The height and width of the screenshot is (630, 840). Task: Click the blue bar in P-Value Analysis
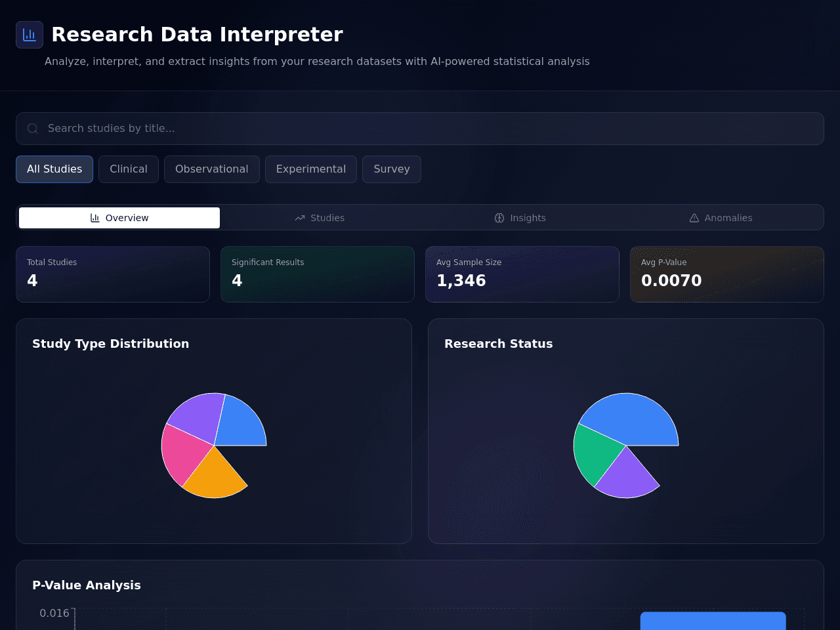(713, 621)
